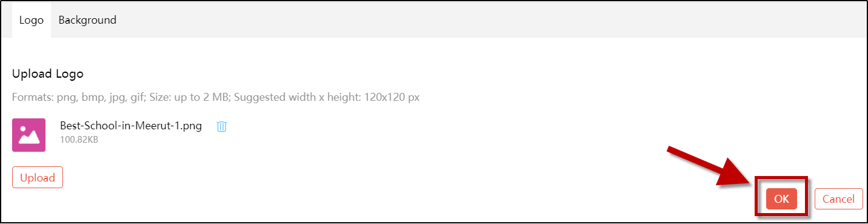Click the Upload Logo heading
This screenshot has height=224, width=868.
point(48,74)
